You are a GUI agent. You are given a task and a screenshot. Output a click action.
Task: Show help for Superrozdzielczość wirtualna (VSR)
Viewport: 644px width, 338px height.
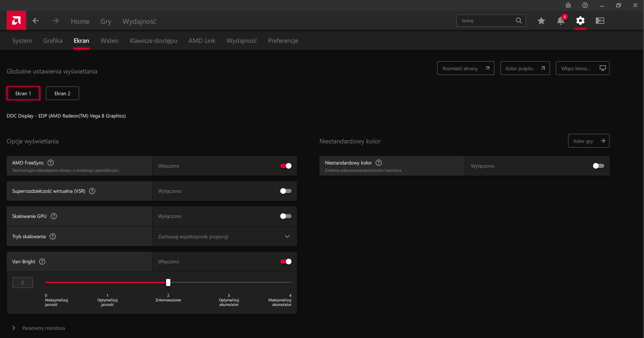pyautogui.click(x=92, y=191)
